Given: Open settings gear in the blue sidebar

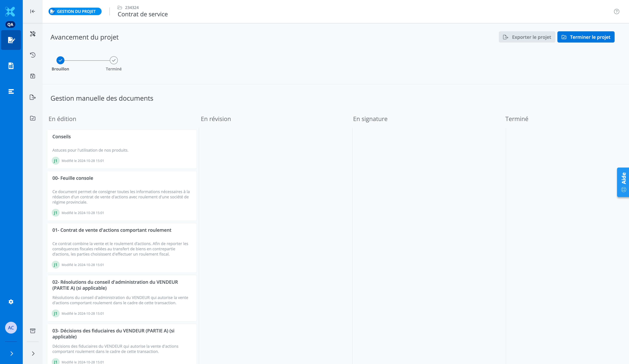Looking at the screenshot, I should coord(11,302).
